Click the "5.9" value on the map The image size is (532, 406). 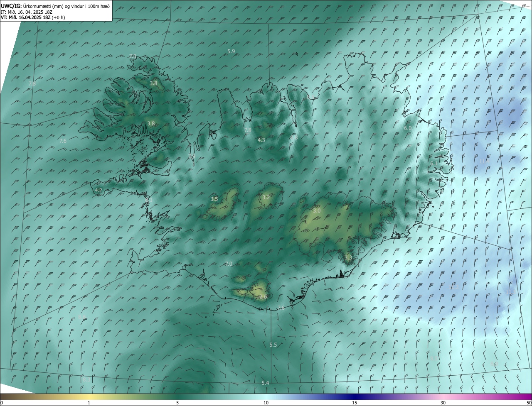point(232,51)
